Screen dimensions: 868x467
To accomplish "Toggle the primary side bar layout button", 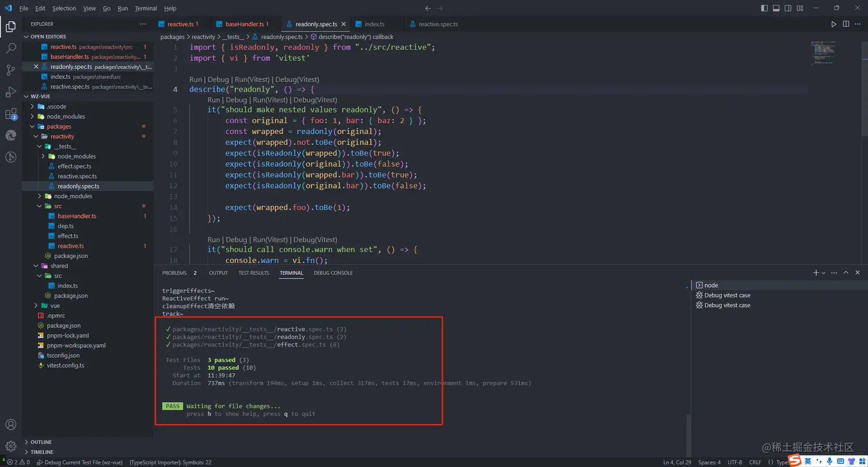I will 764,8.
